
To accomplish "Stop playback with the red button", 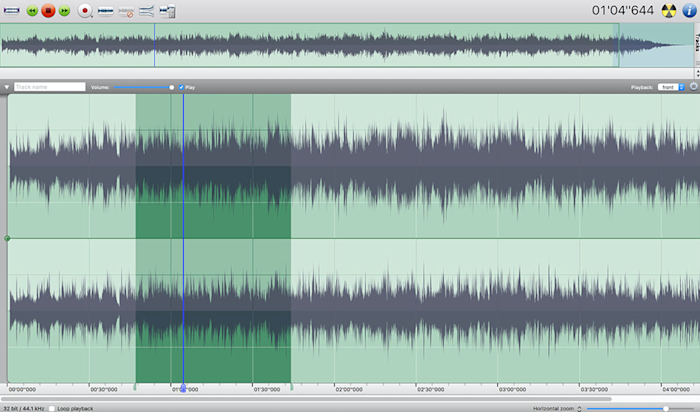I will [48, 11].
